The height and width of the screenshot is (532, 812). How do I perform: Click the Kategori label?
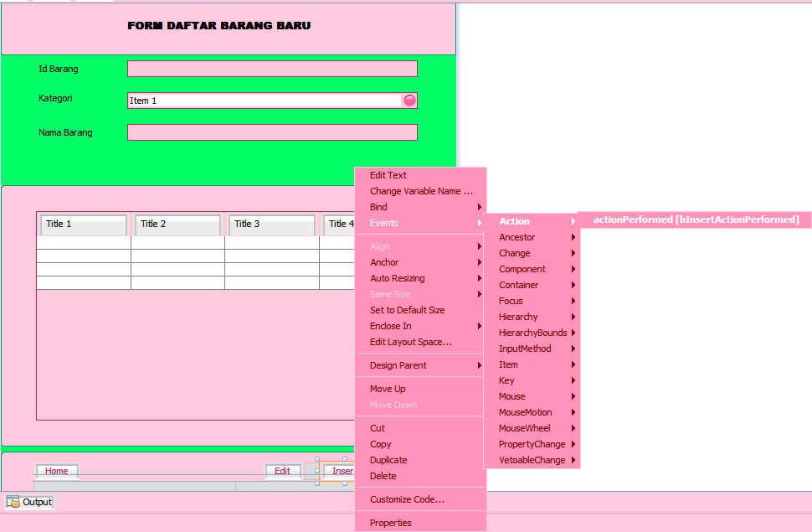pyautogui.click(x=55, y=98)
